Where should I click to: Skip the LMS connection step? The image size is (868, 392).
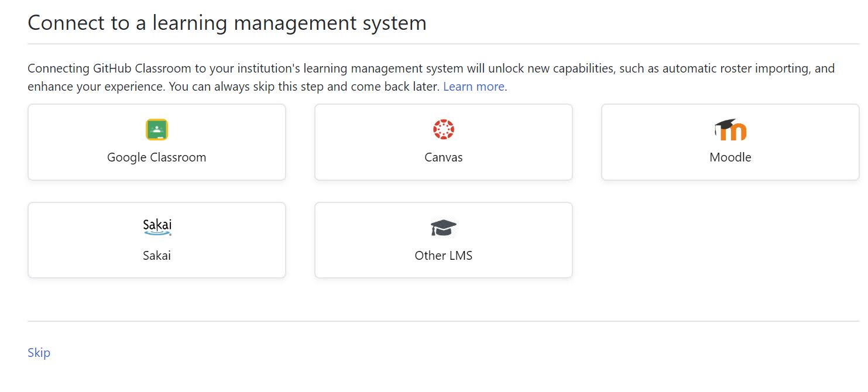(x=39, y=353)
